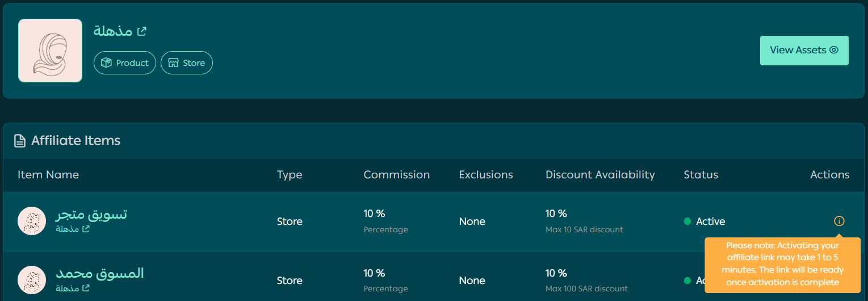
Task: Click the external link icon under المسوق محمد
Action: coord(86,288)
